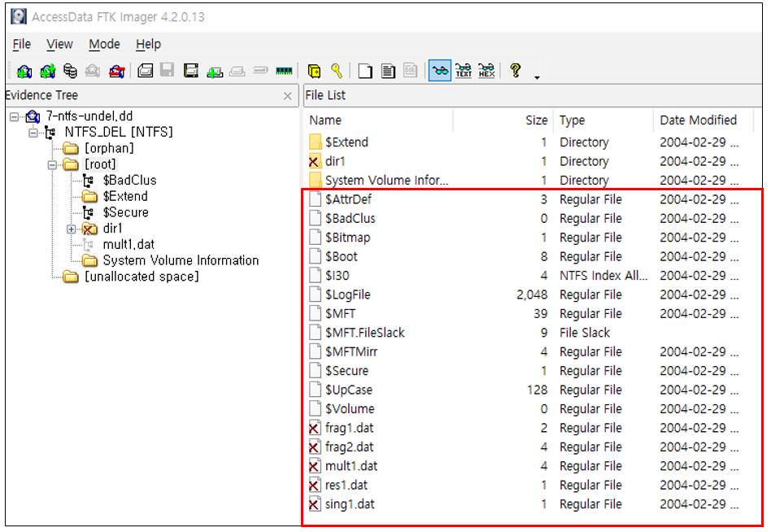Select $Secure in Evidence Tree
The width and height of the screenshot is (771, 532).
125,212
